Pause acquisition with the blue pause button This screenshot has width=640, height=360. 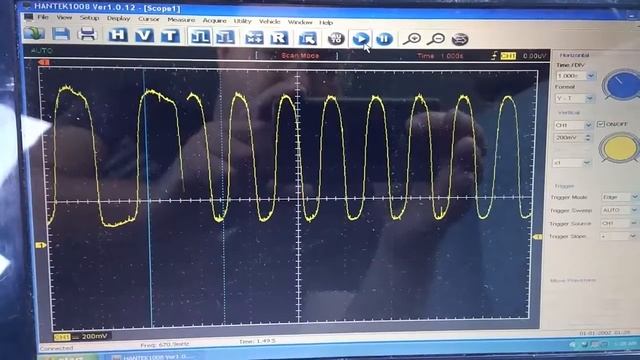[384, 39]
